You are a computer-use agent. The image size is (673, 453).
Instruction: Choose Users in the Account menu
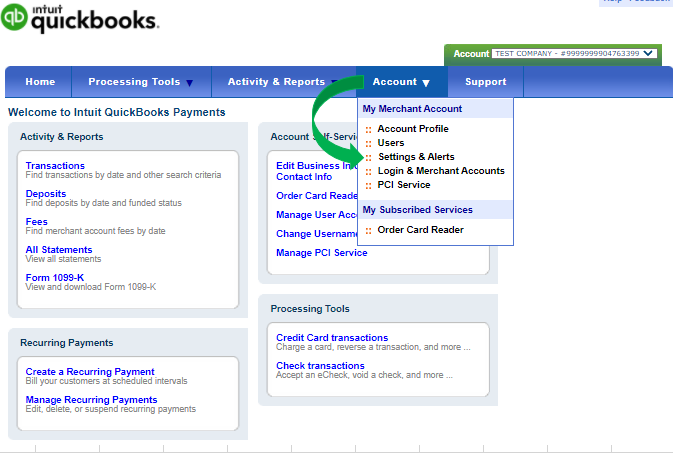click(x=391, y=143)
